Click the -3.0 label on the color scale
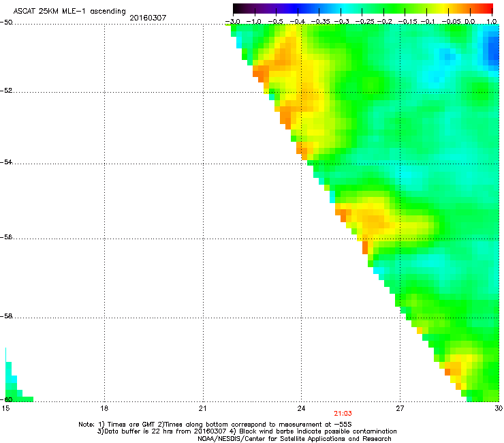 point(233,22)
